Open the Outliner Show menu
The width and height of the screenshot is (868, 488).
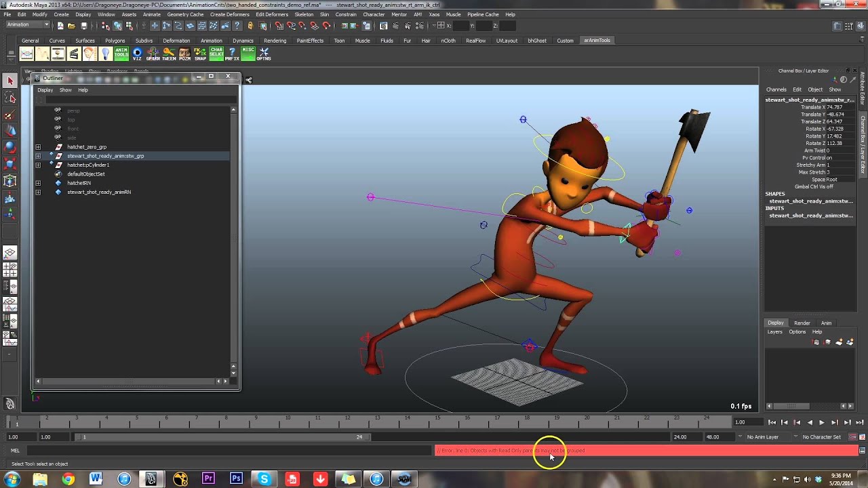click(65, 90)
